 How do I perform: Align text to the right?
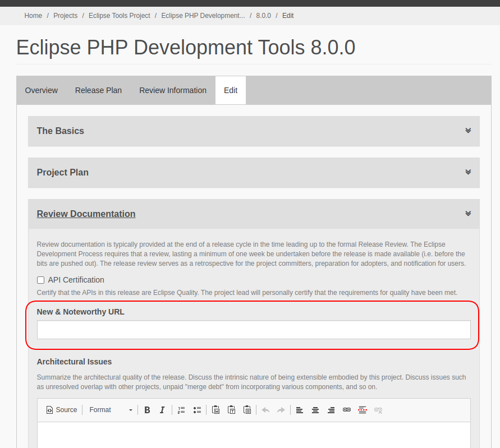tap(331, 410)
